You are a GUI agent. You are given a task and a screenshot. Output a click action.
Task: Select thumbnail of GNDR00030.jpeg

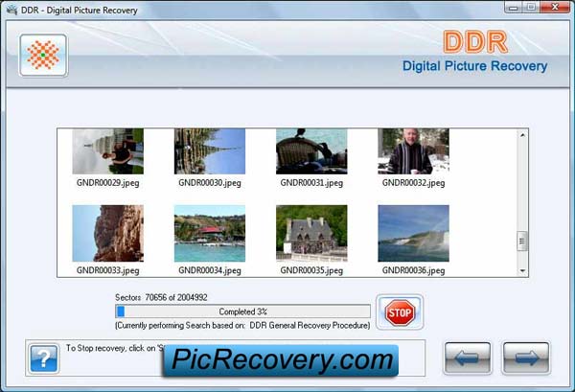210,151
